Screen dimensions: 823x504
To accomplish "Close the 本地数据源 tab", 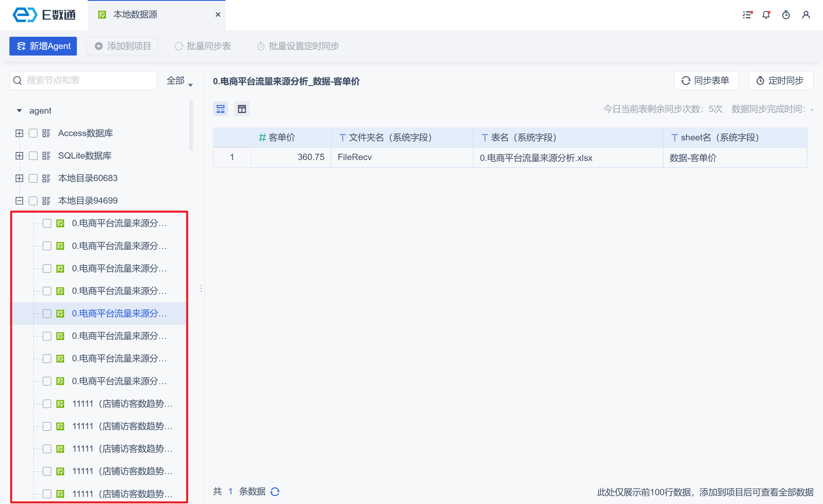I will pos(218,15).
